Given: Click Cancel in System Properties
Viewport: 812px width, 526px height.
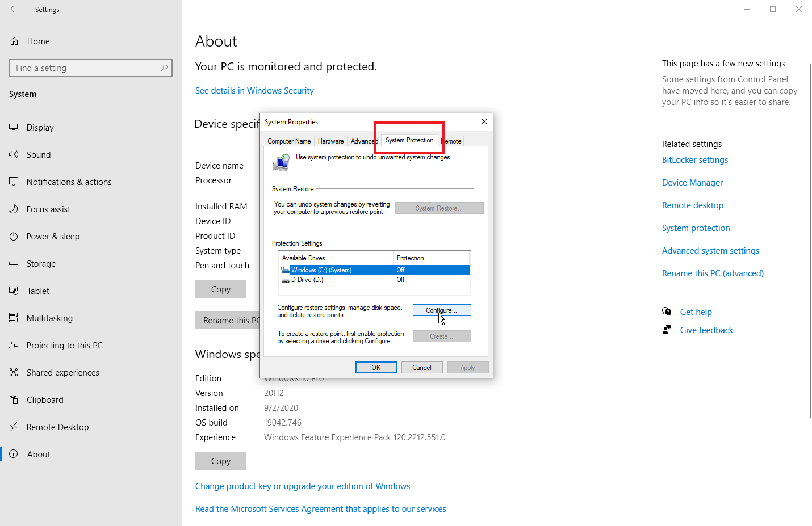Looking at the screenshot, I should 422,368.
